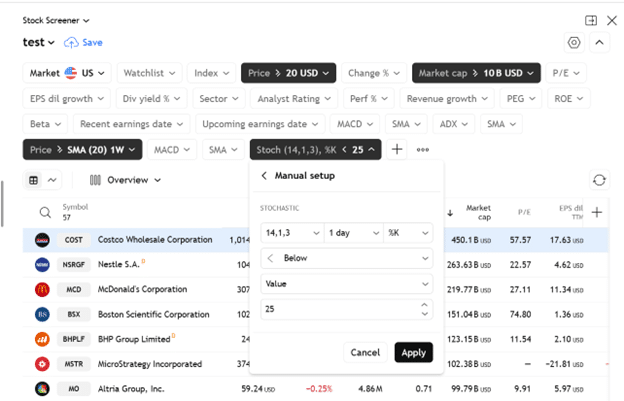
Task: Click the Cancel button
Action: tap(365, 352)
